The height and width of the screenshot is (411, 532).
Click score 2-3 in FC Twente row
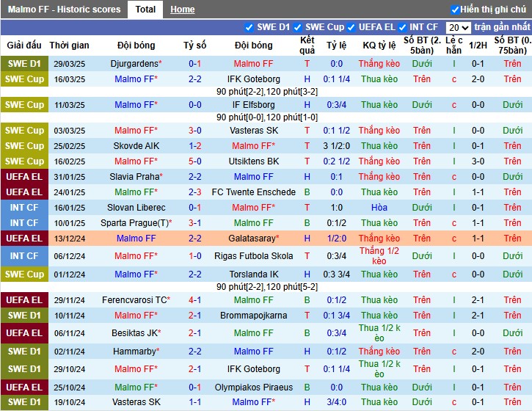195,192
